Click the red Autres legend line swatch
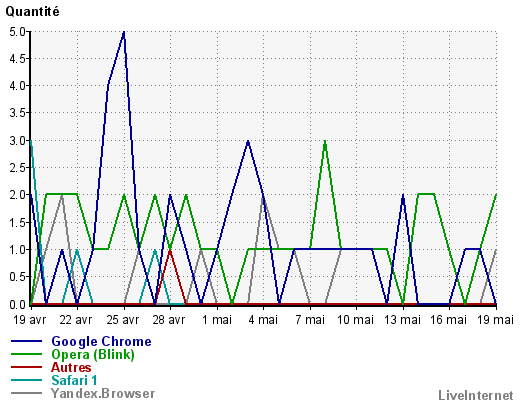The image size is (520, 405). click(27, 367)
